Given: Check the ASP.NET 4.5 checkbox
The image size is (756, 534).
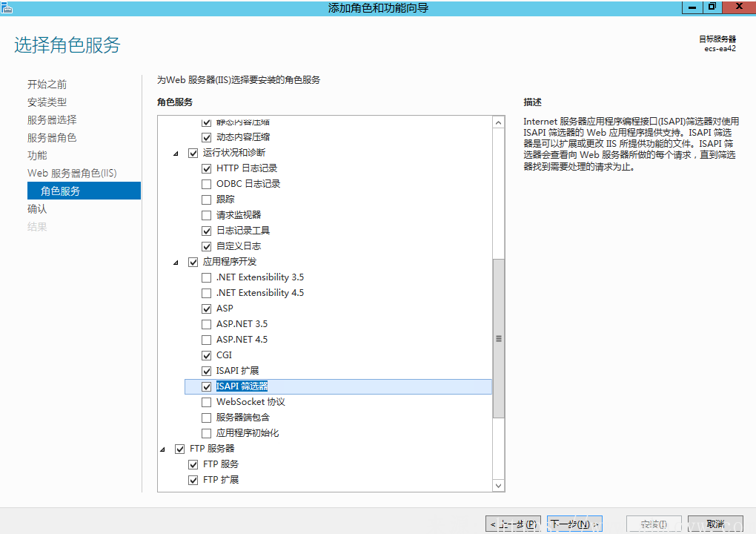Looking at the screenshot, I should click(207, 340).
